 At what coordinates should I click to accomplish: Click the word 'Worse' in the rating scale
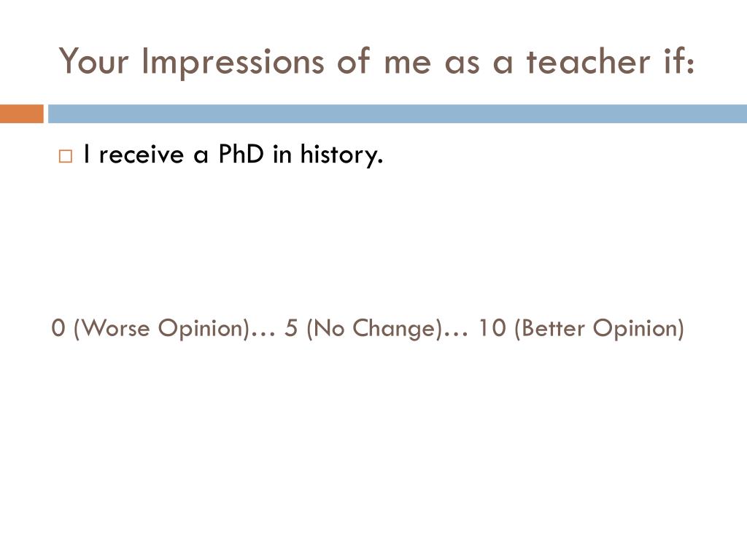(x=116, y=328)
